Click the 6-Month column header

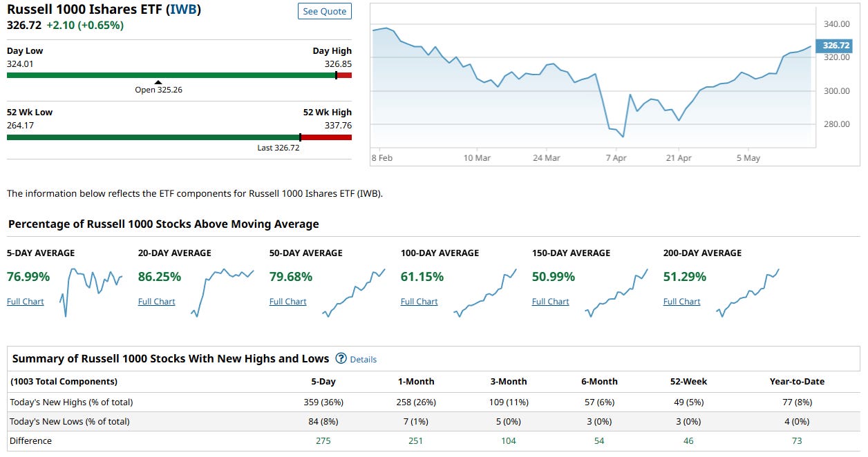coord(599,382)
